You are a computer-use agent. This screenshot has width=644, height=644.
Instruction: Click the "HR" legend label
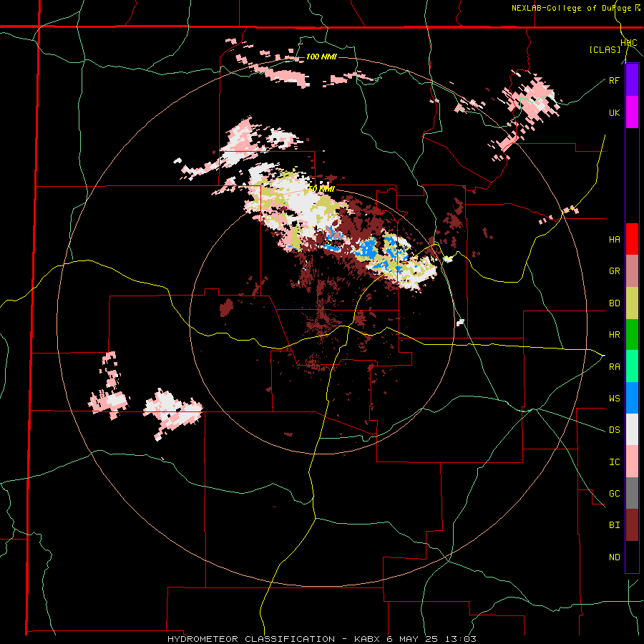(614, 335)
